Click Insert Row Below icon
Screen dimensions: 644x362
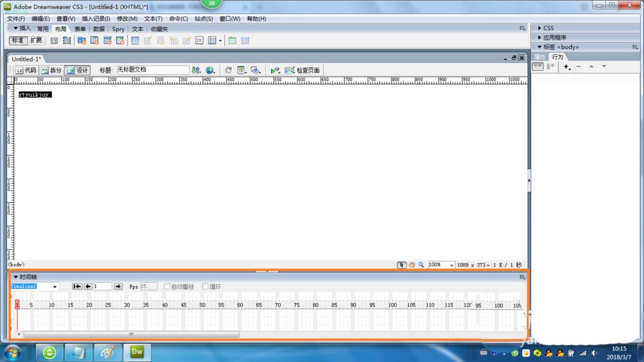160,41
